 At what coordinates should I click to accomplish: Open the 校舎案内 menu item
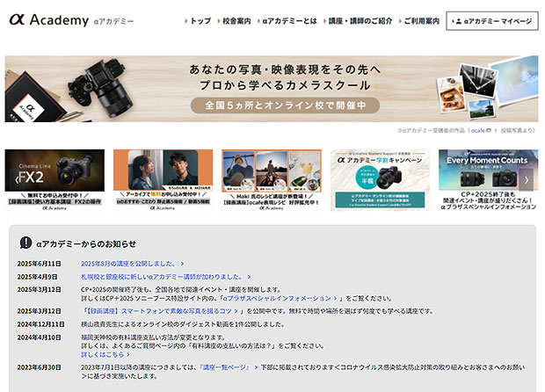coord(235,21)
